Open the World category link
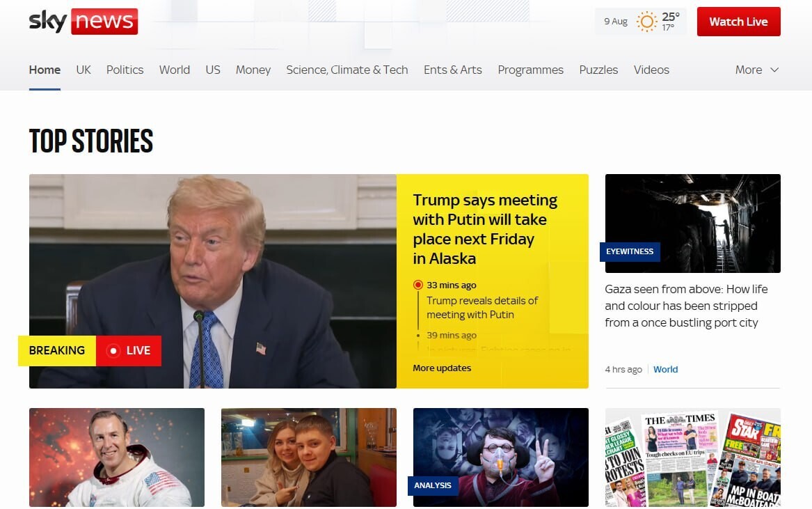 pos(665,369)
